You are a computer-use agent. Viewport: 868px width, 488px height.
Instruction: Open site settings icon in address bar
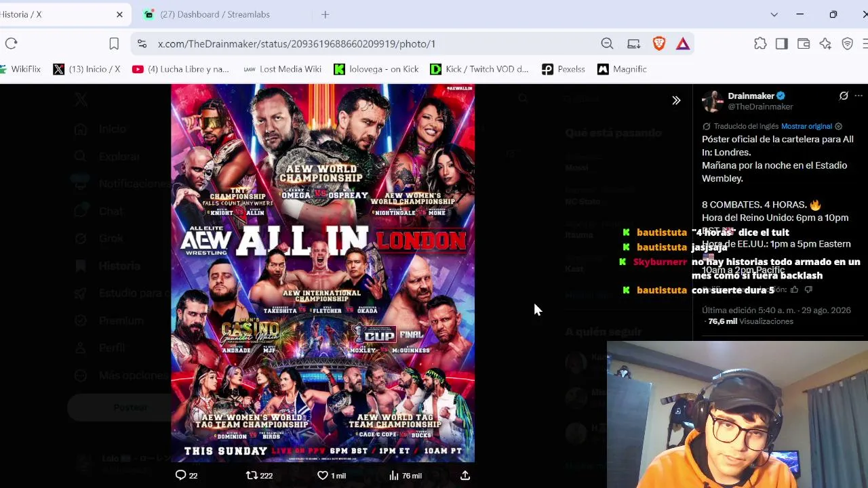pos(142,43)
